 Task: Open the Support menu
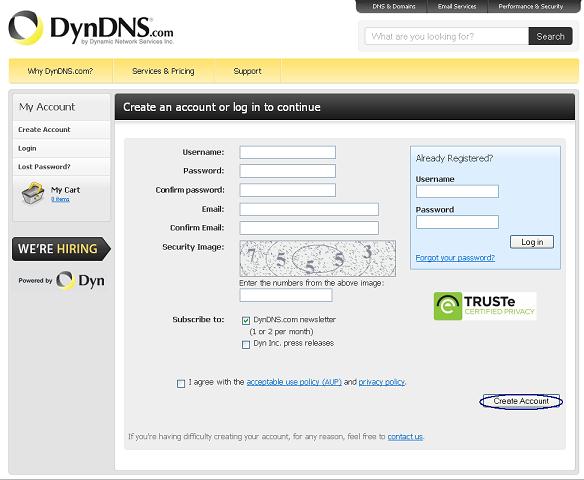coord(247,71)
